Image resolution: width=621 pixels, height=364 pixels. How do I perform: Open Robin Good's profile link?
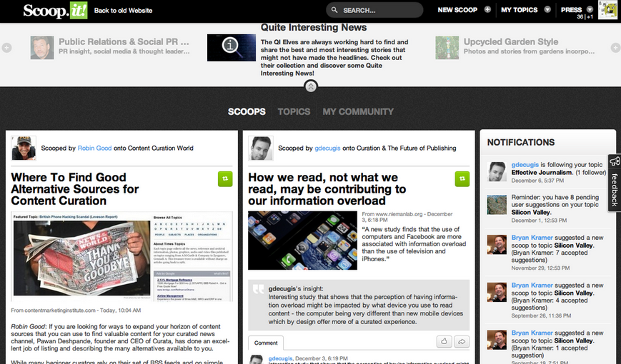point(92,148)
